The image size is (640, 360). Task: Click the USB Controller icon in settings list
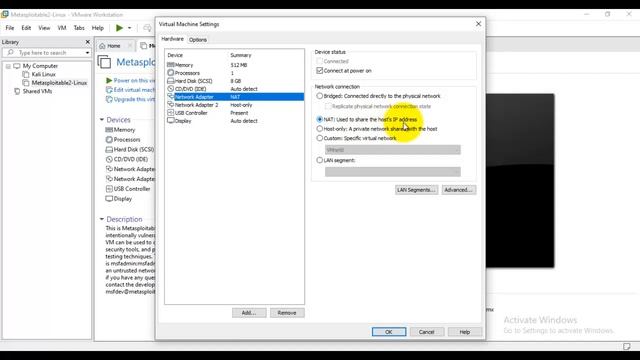click(x=171, y=113)
